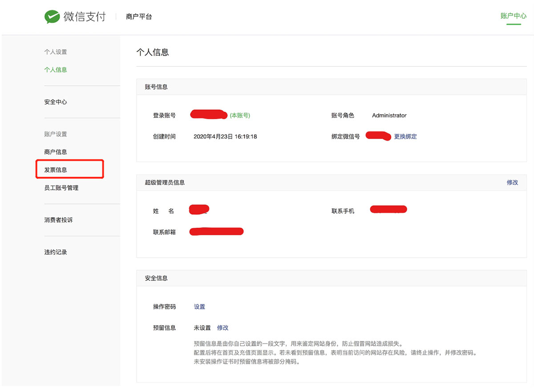
Task: Go to 商户信息 in sidebar
Action: pos(56,152)
